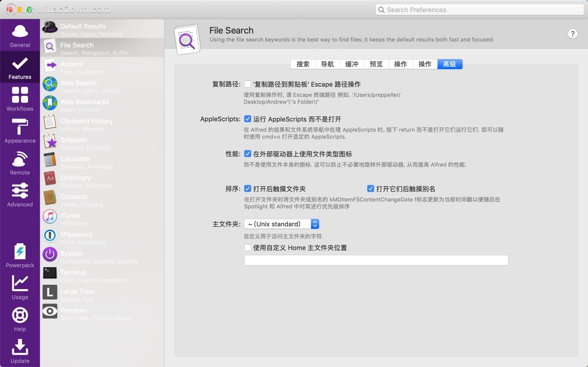588x367 pixels.
Task: Open Contacts address book icon
Action: [50, 198]
